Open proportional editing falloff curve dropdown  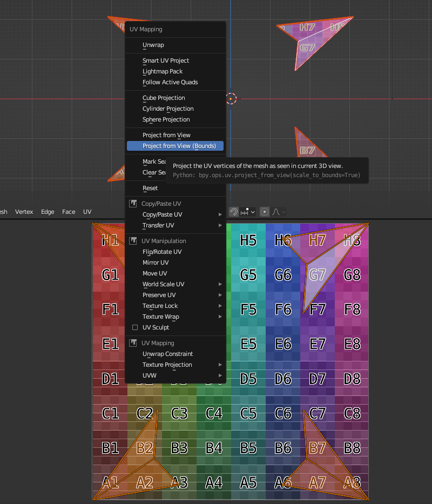click(278, 212)
